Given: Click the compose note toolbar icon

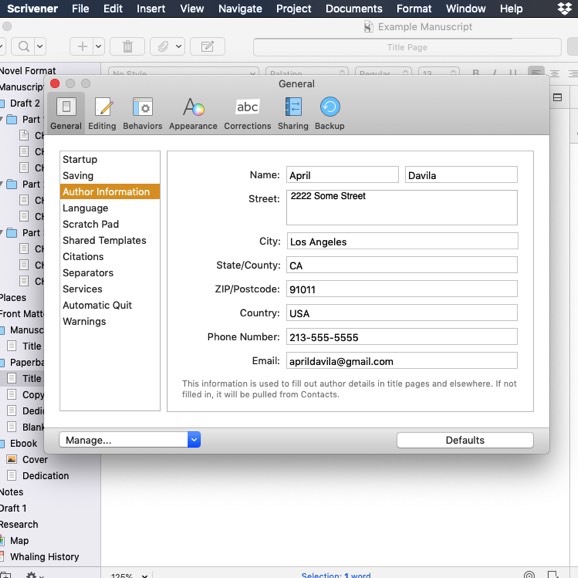Looking at the screenshot, I should coord(207,46).
